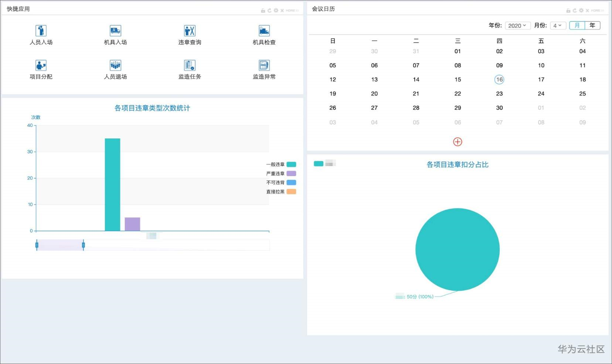Viewport: 612px width, 364px height.
Task: Click the left handle of chart zoom slider
Action: tap(37, 245)
